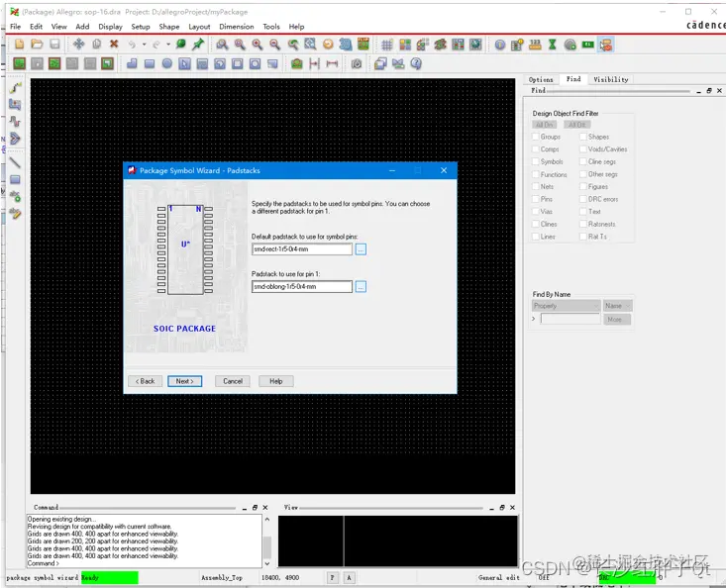726x588 pixels.
Task: Click the Undo arrow icon
Action: pos(133,45)
